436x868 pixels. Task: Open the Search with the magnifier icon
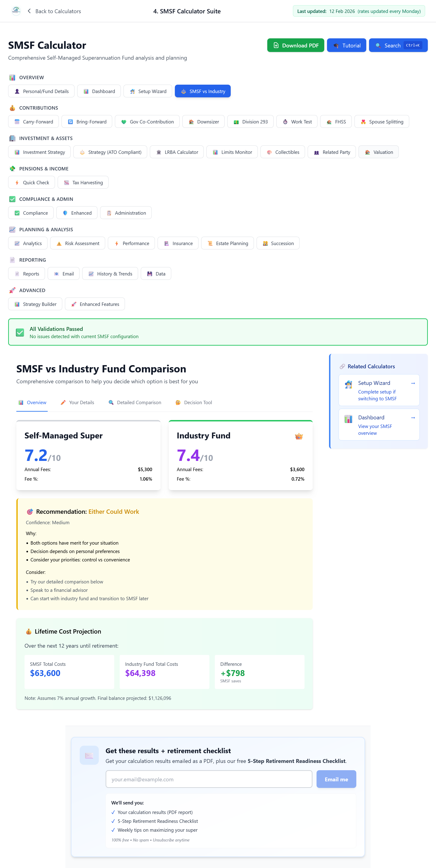[398, 45]
